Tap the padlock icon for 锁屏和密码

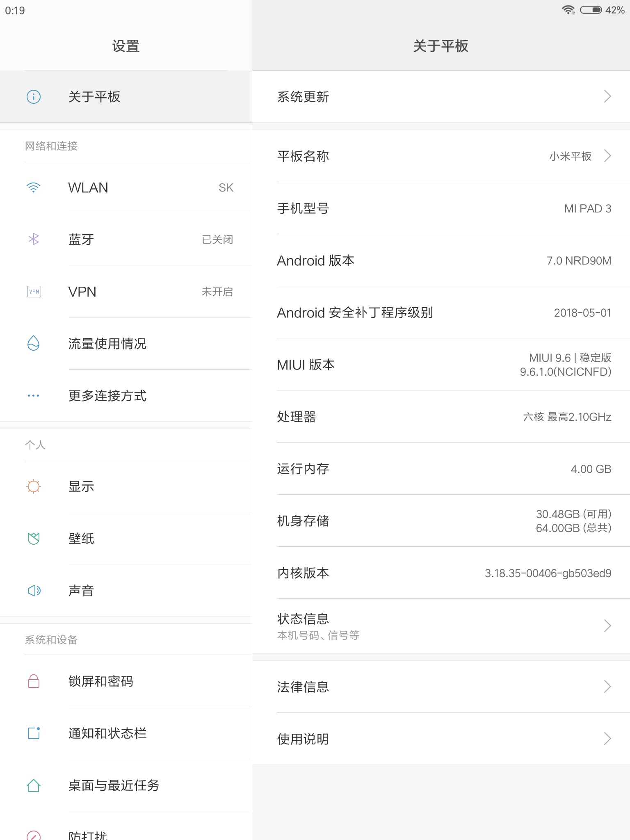pos(34,681)
